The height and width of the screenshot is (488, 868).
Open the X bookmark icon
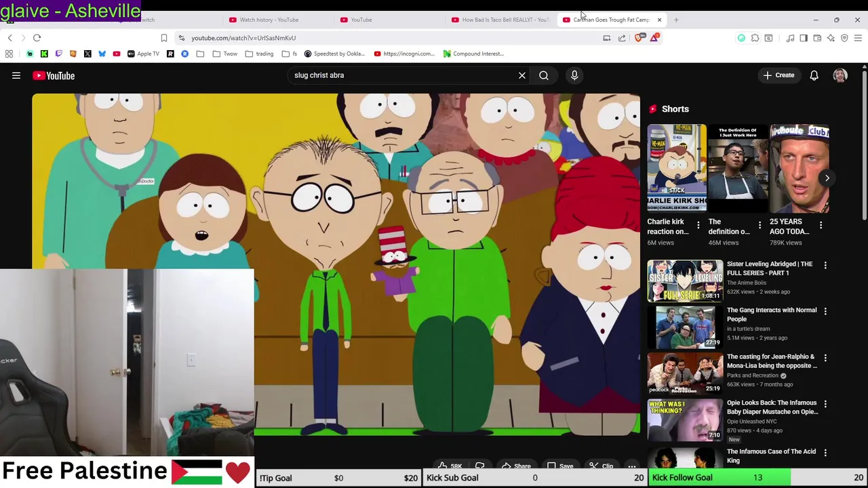[x=87, y=54]
